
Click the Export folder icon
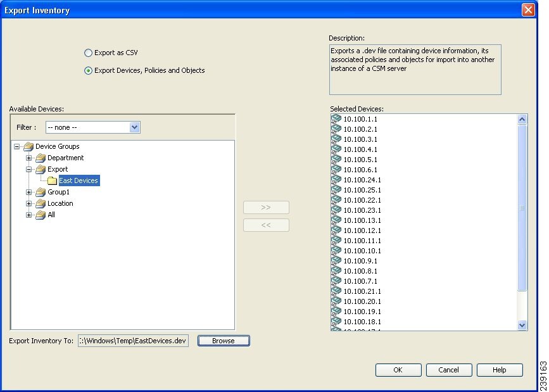coord(41,169)
